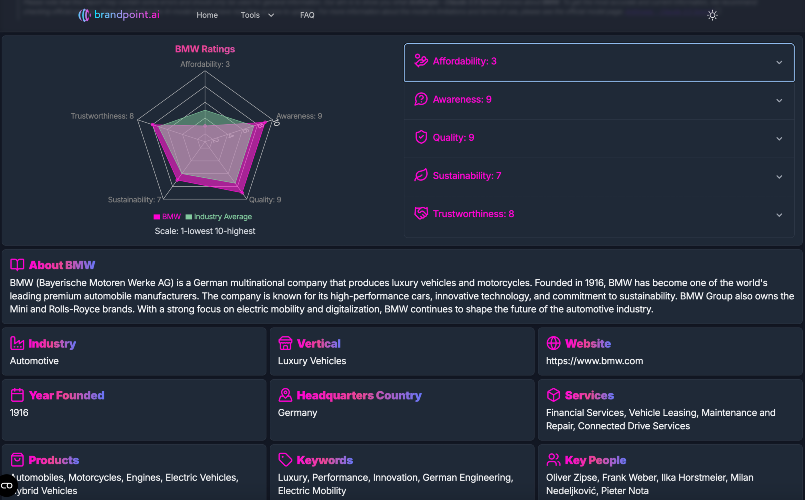Click the Key People users icon
This screenshot has width=805, height=500.
click(553, 459)
